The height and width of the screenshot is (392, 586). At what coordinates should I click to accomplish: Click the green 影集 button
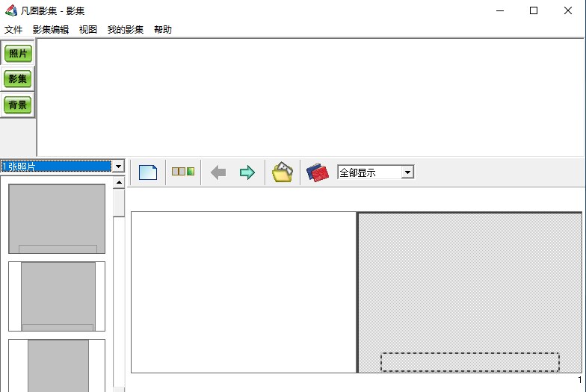[x=18, y=79]
